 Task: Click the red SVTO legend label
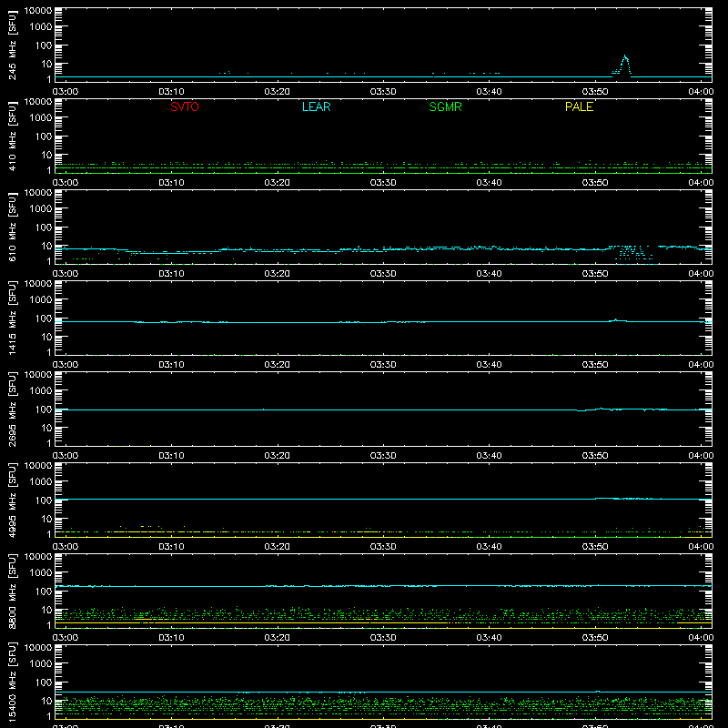185,106
